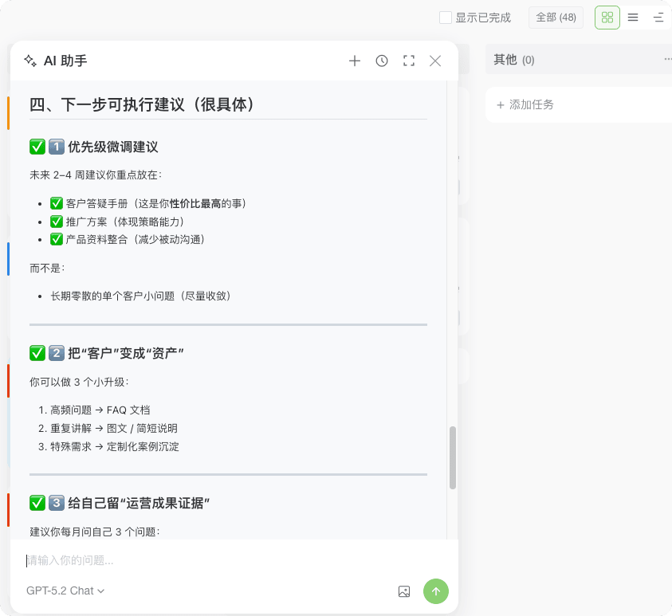Close the AI 助手 panel

(x=435, y=61)
